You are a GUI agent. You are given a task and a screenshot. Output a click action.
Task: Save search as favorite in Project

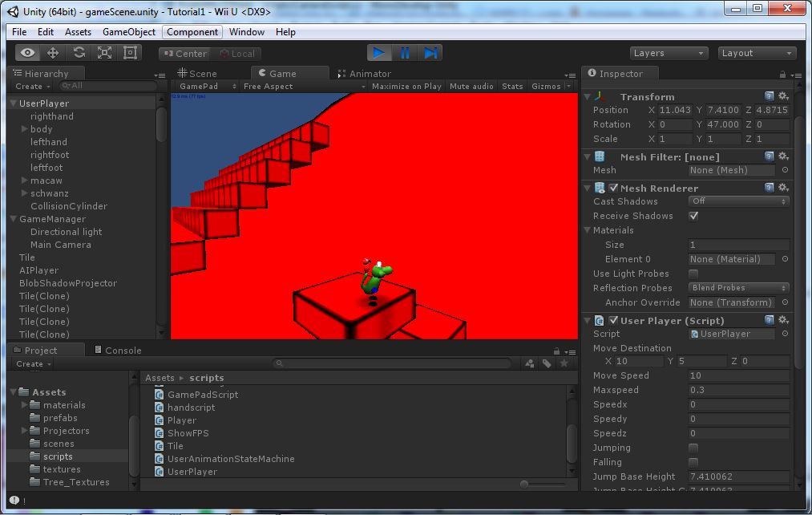click(x=564, y=363)
